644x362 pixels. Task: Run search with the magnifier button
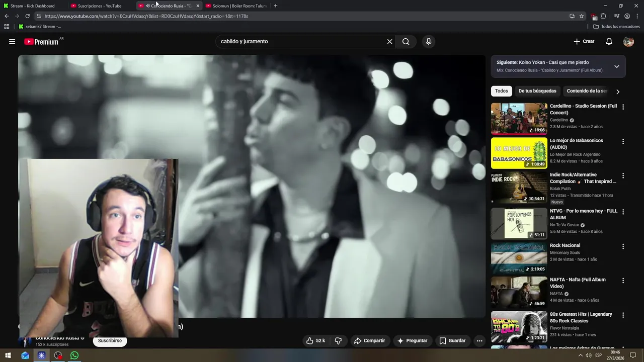[x=406, y=42]
